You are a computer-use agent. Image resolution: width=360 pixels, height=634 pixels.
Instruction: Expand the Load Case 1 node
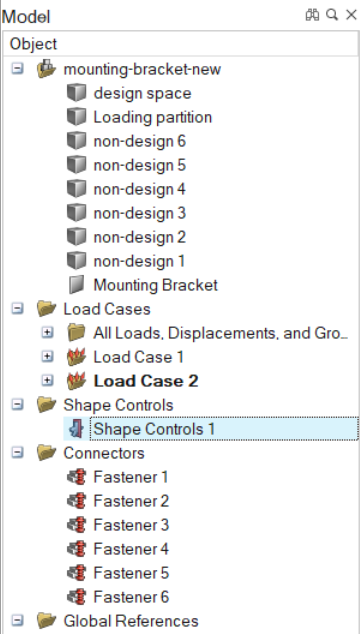pyautogui.click(x=47, y=357)
